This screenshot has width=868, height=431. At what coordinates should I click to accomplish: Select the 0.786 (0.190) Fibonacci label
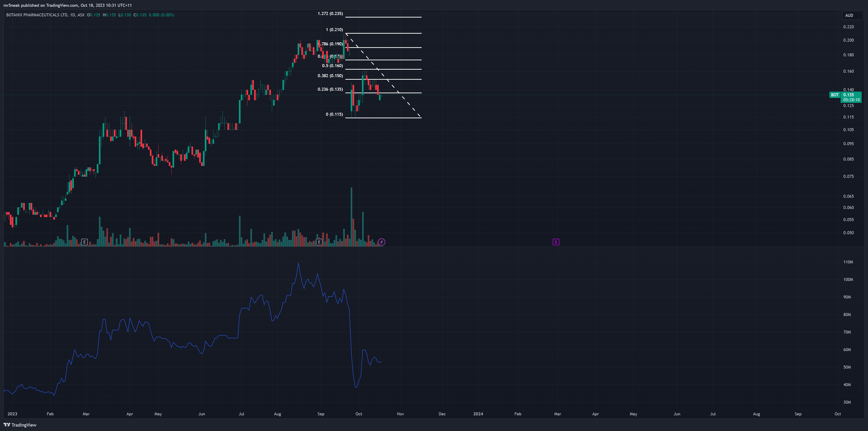click(x=331, y=44)
